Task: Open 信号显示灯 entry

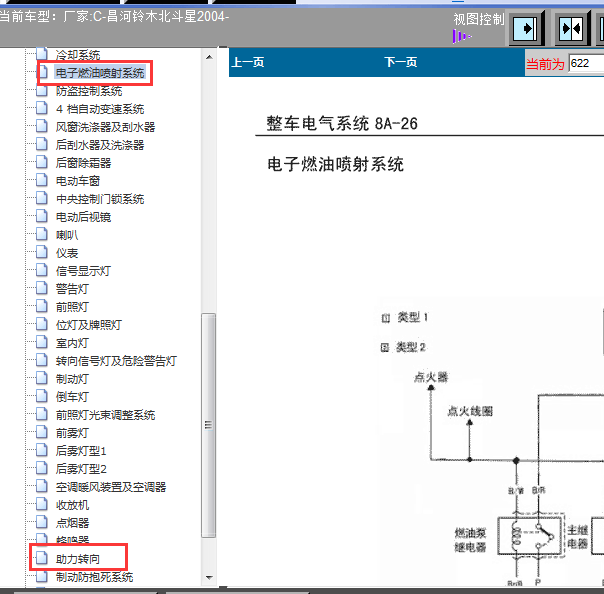Action: [83, 271]
